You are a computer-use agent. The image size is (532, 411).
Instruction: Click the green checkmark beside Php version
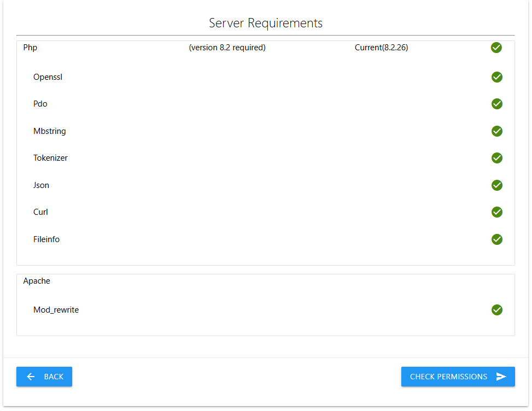coord(496,48)
